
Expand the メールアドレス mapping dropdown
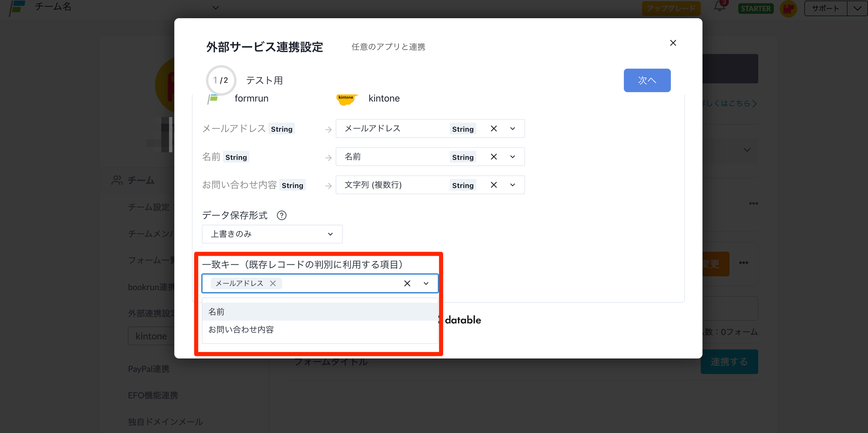tap(512, 129)
